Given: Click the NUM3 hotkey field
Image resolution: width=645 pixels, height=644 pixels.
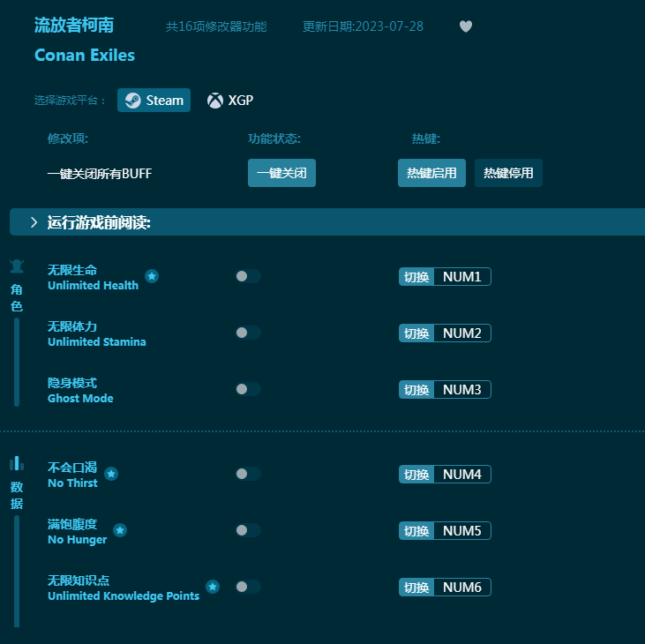Looking at the screenshot, I should (x=462, y=389).
